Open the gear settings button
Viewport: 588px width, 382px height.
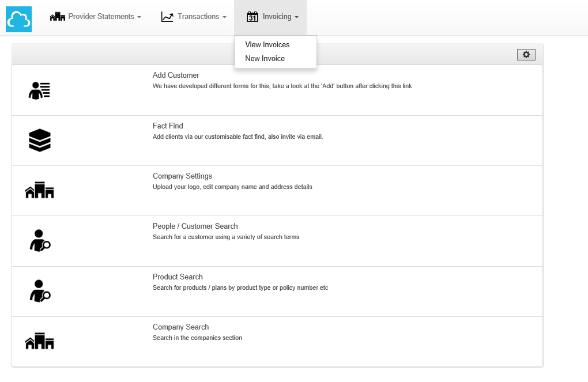pos(526,54)
